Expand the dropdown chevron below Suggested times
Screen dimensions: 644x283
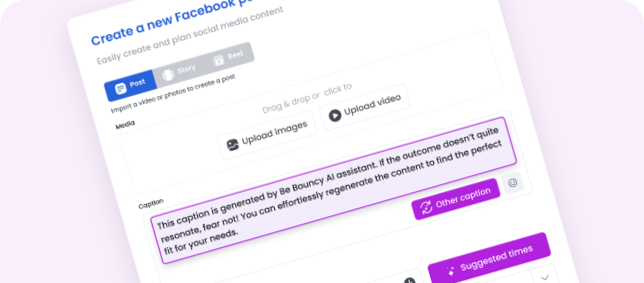click(x=544, y=277)
